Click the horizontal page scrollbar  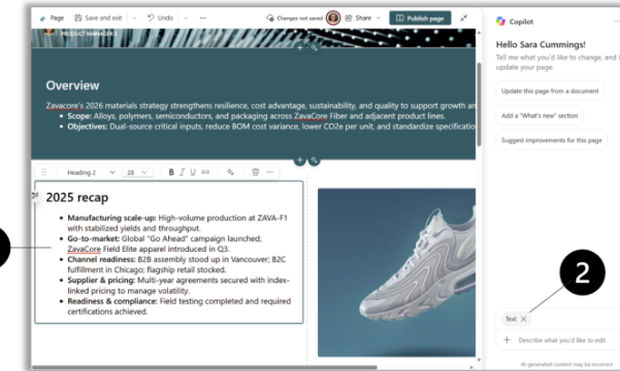[x=204, y=367]
